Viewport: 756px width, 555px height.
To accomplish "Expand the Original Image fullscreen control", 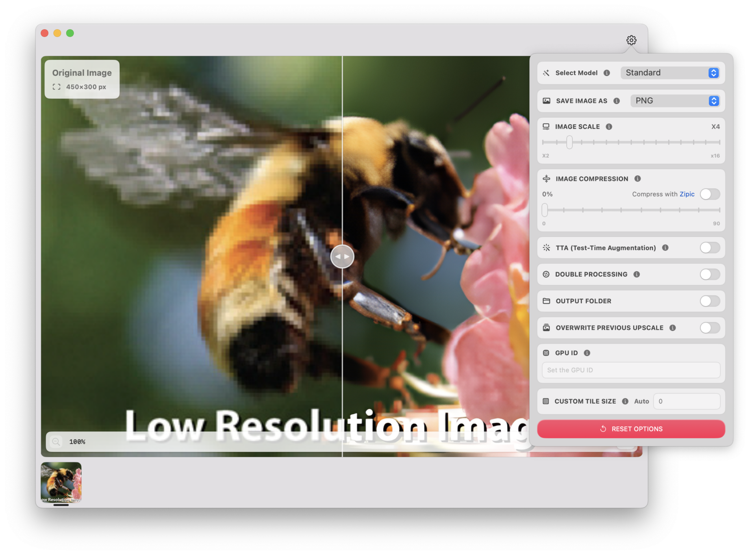I will pyautogui.click(x=57, y=87).
